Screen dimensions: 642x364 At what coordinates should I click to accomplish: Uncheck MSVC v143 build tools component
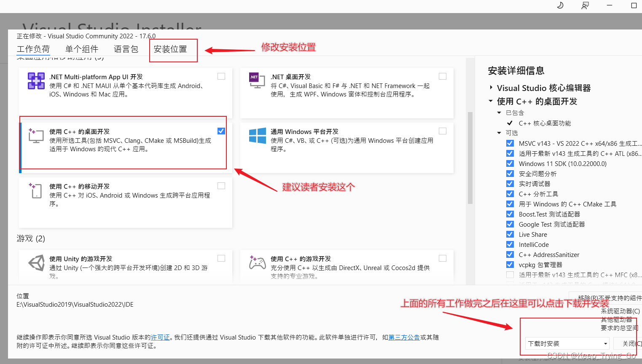click(x=510, y=143)
